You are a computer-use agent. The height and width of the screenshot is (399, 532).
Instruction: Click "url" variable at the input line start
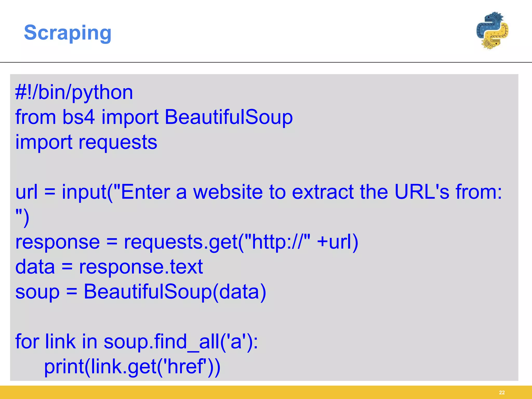[x=26, y=192]
